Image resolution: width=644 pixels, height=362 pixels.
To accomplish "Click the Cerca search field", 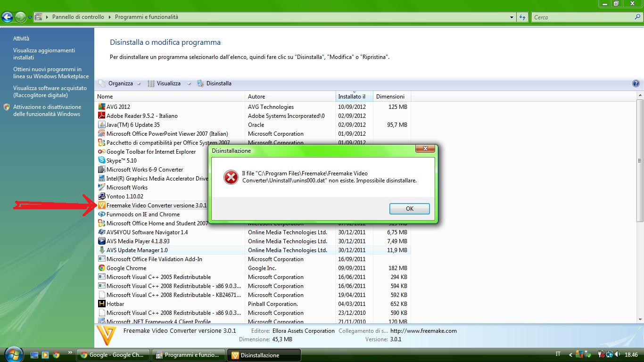I will (x=583, y=17).
